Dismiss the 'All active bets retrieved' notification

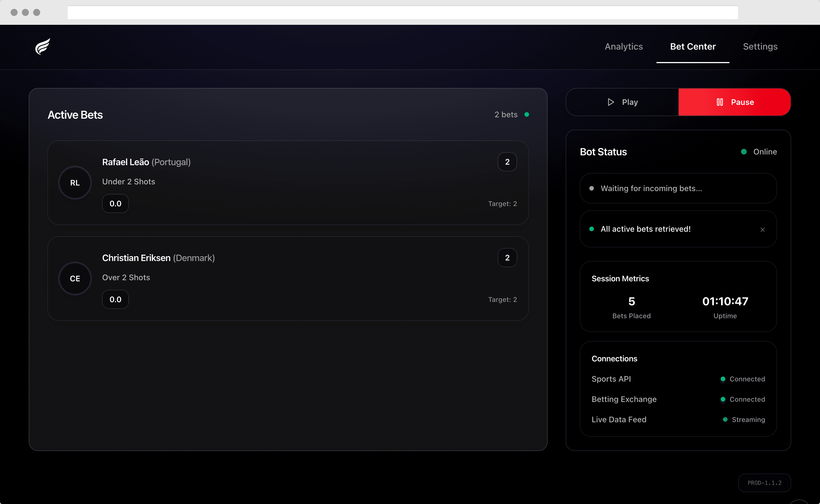[762, 230]
